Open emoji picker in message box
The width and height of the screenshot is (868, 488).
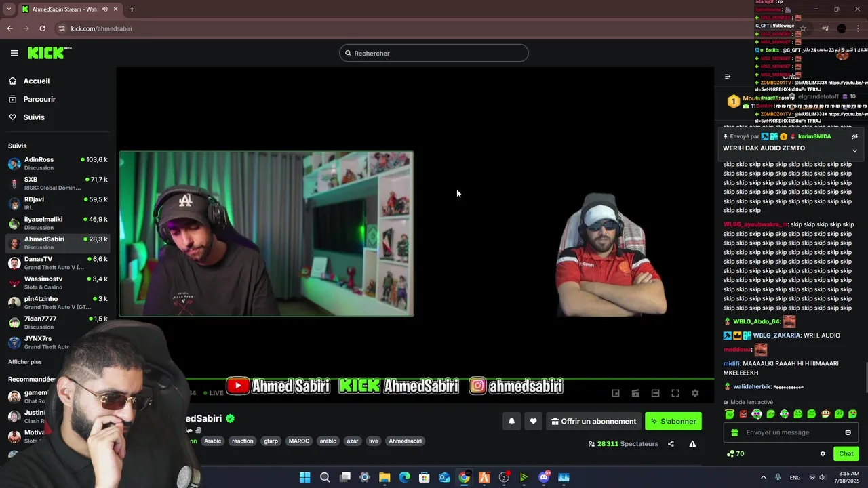848,432
